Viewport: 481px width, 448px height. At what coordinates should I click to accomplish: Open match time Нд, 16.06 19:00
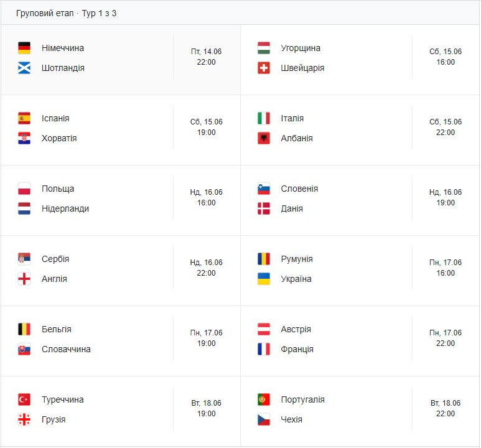[x=446, y=197]
